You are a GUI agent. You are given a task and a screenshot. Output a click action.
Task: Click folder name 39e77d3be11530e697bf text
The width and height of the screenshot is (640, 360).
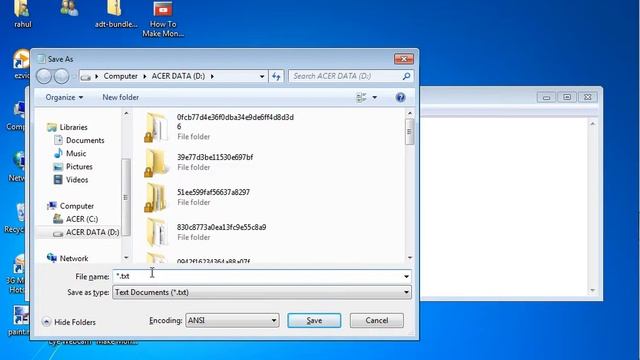pyautogui.click(x=215, y=157)
